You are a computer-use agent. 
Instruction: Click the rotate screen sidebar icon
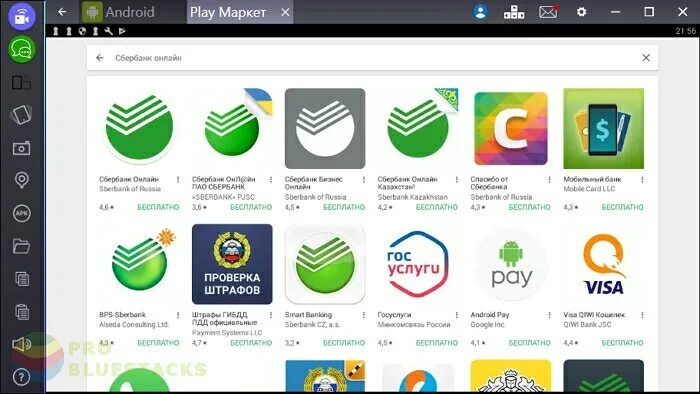pyautogui.click(x=21, y=115)
